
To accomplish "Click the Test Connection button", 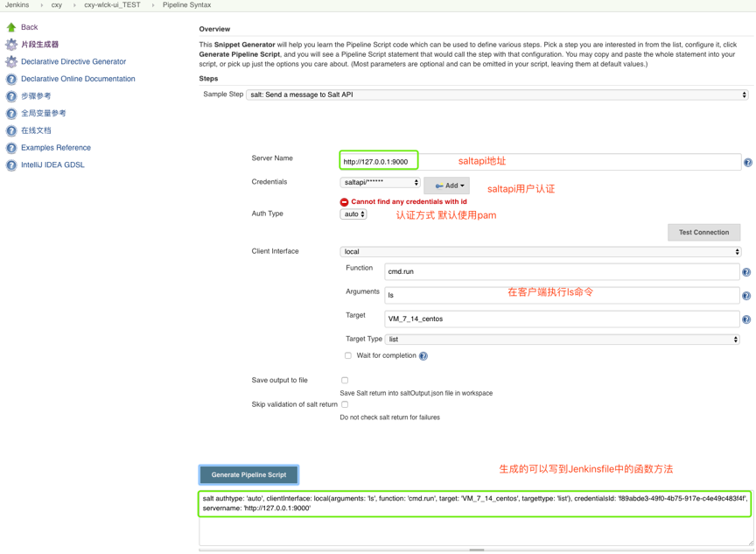I will pos(703,233).
